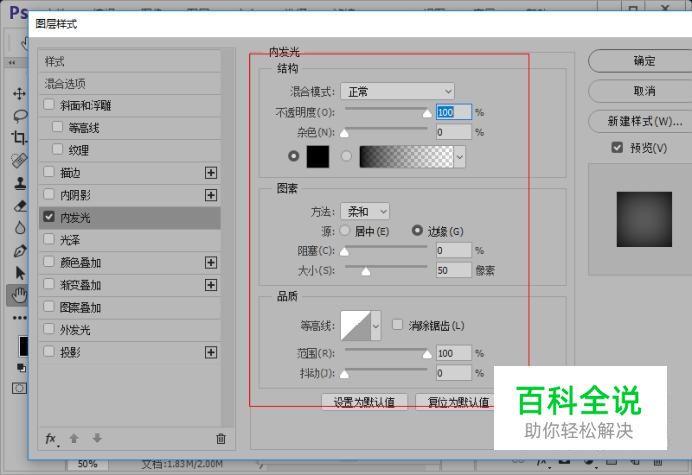Screen dimensions: 692x475
Task: Click the black glow color swatch
Action: point(318,157)
